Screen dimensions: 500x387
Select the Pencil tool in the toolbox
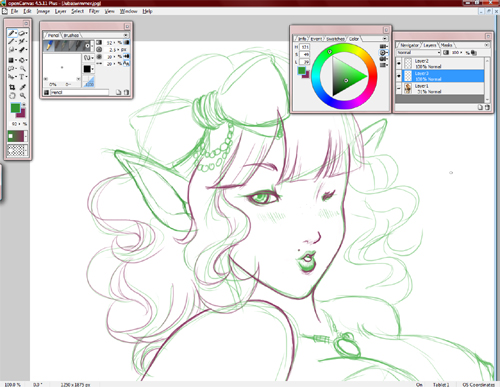12,33
